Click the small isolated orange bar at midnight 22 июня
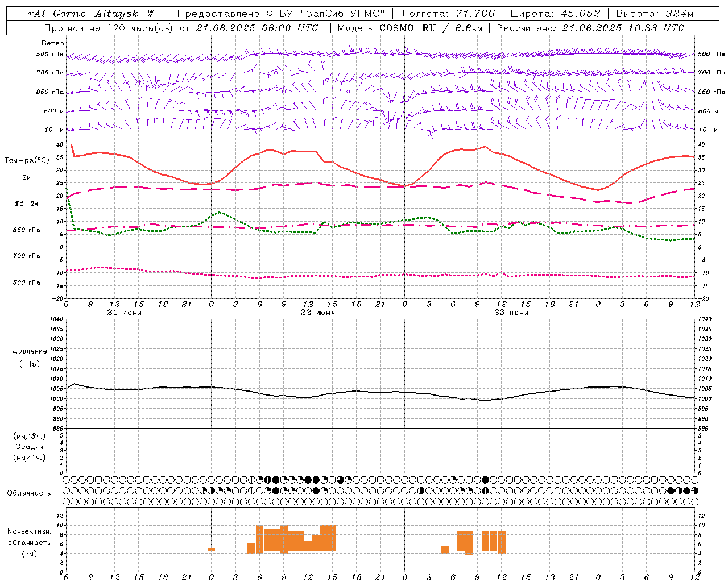The width and height of the screenshot is (728, 582). pos(211,550)
